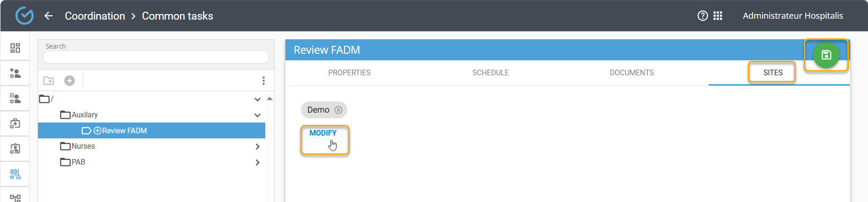Click the green save button
Screen dimensions: 868x202
pos(826,55)
